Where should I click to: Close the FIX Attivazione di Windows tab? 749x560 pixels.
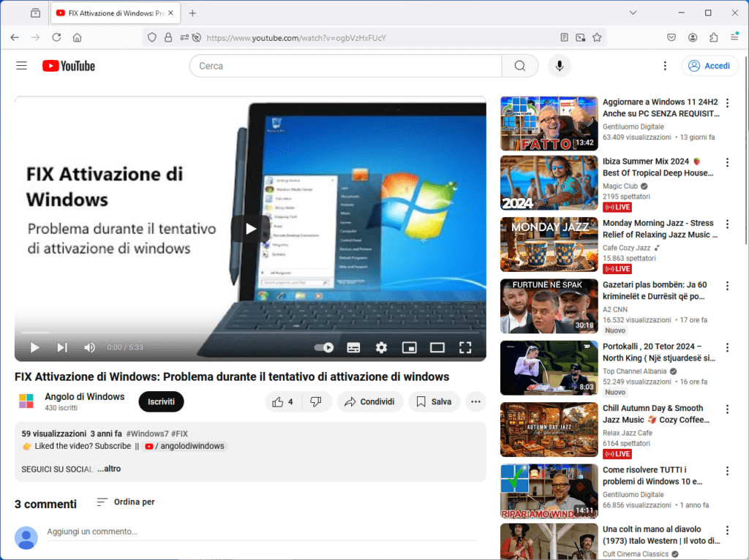coord(170,13)
